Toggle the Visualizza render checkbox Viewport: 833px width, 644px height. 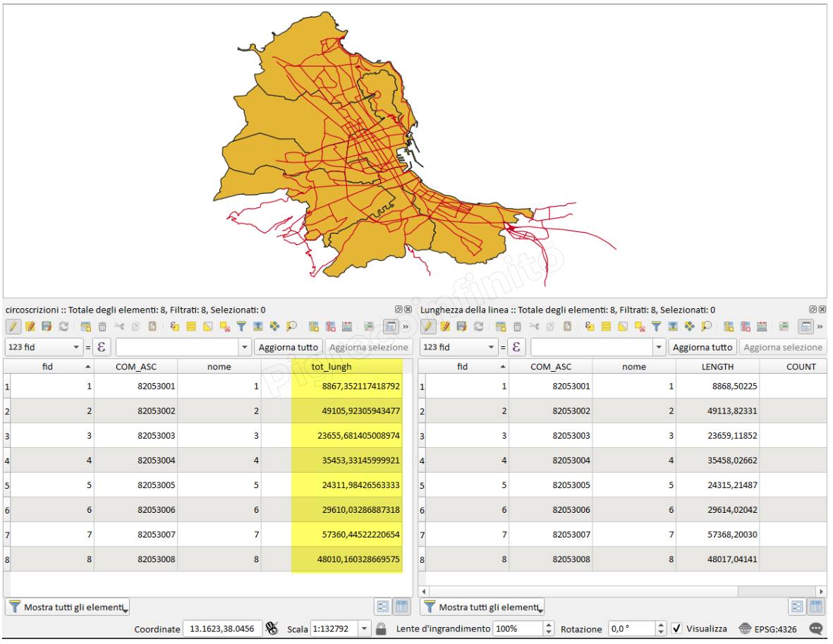[677, 628]
